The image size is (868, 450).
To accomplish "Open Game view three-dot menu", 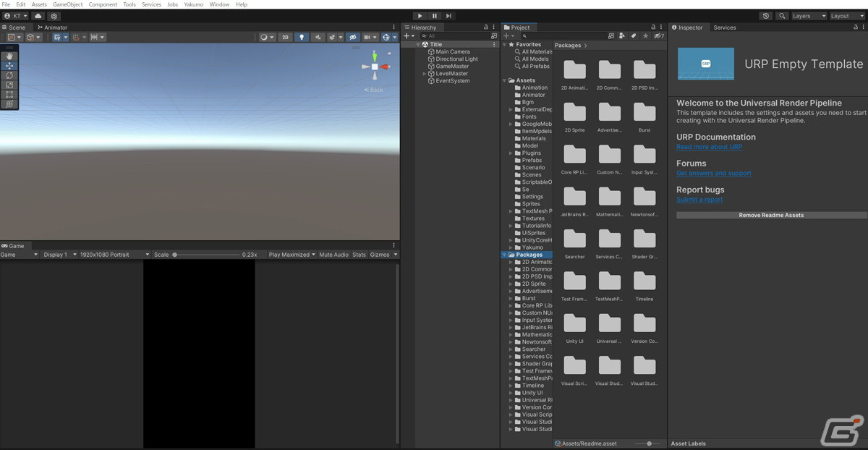I will pos(394,246).
